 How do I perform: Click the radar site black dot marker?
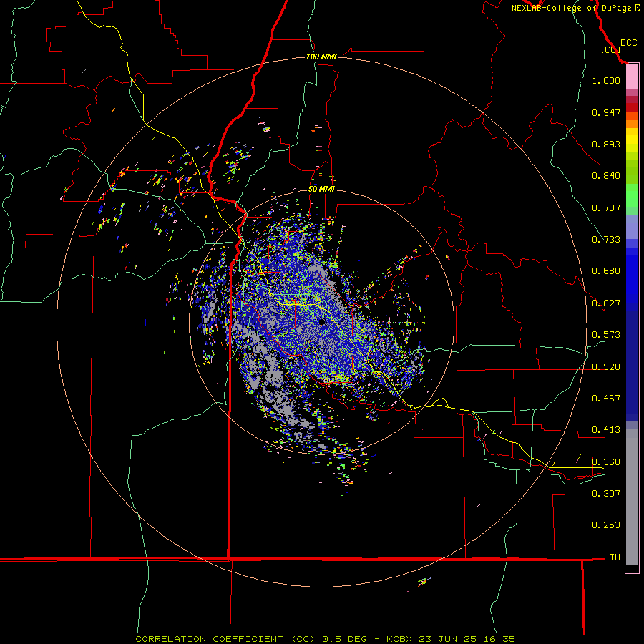click(322, 321)
